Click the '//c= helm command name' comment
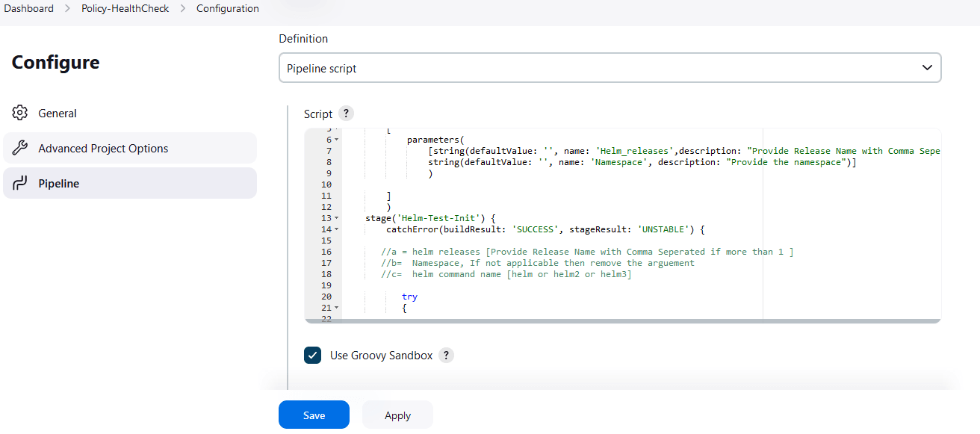Image resolution: width=980 pixels, height=434 pixels. (506, 274)
